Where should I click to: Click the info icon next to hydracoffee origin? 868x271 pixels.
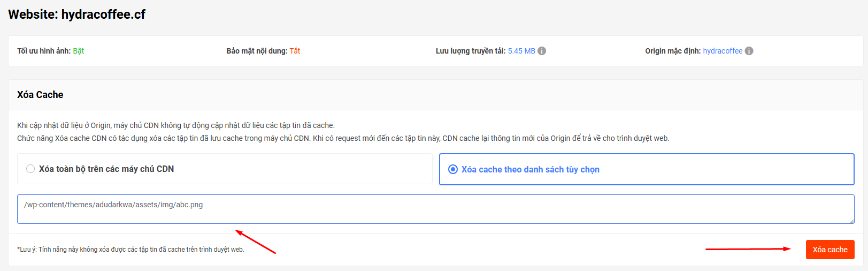[749, 51]
